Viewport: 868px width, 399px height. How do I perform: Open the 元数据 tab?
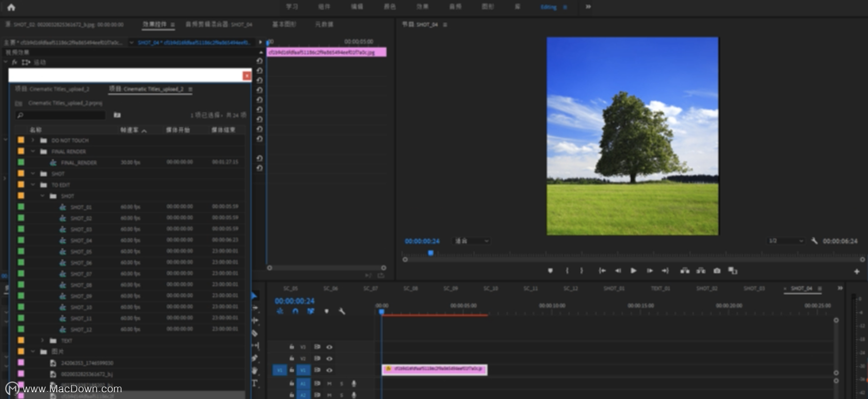click(324, 24)
